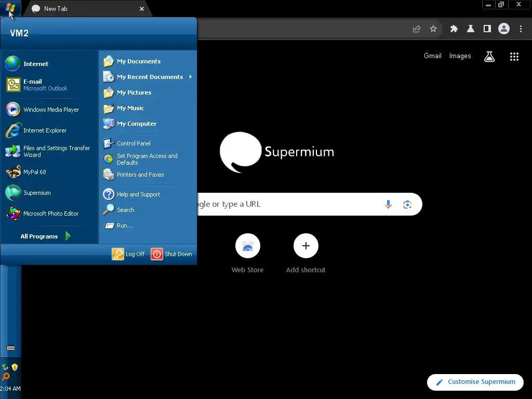Open the browser three-dot menu

click(521, 29)
